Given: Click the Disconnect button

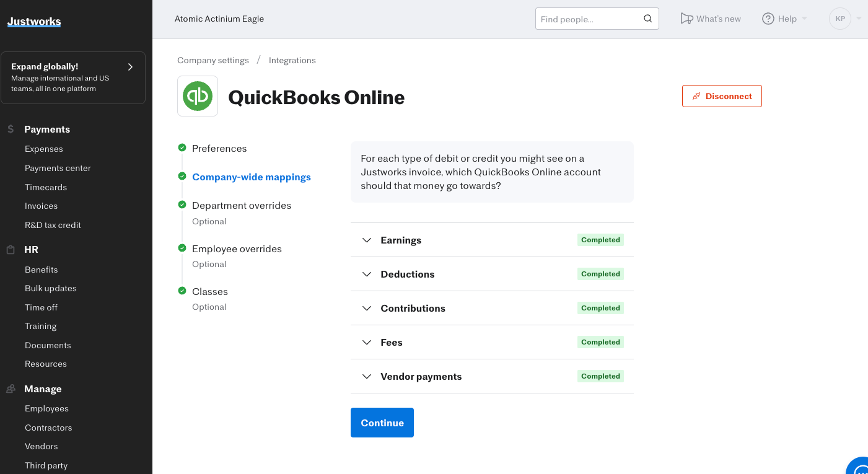Looking at the screenshot, I should tap(722, 96).
